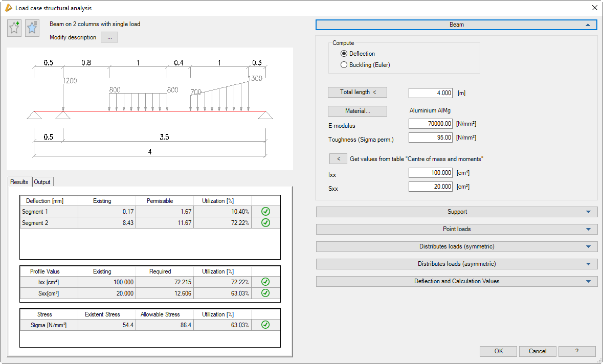This screenshot has width=603, height=364.
Task: Open the favorites list star icon
Action: [x=32, y=28]
